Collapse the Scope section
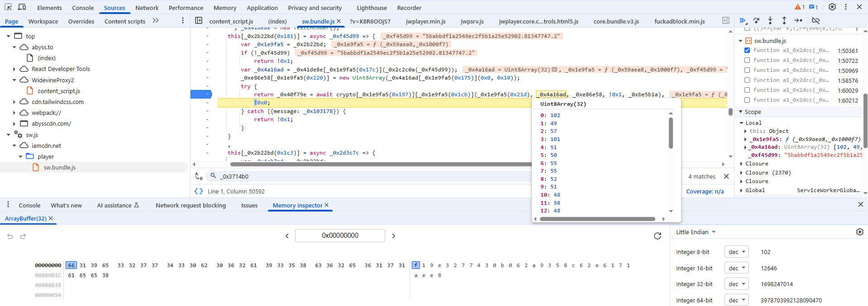 pos(741,112)
